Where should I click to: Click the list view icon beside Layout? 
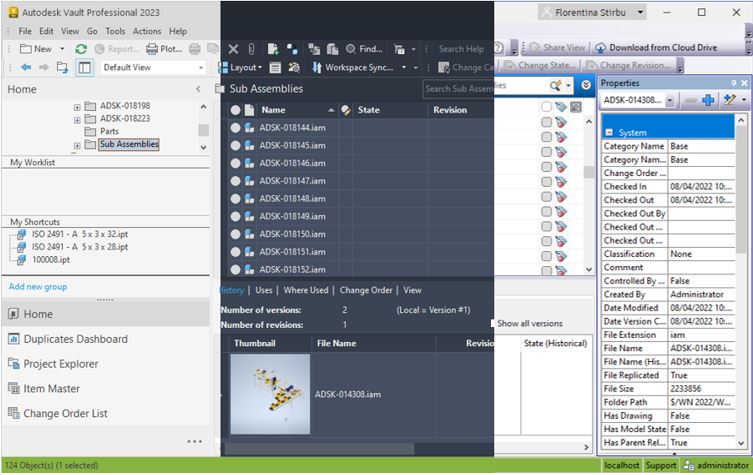click(x=275, y=68)
